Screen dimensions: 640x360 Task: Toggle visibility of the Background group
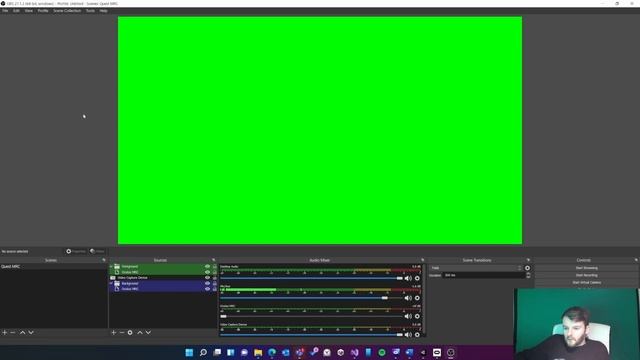coord(207,283)
